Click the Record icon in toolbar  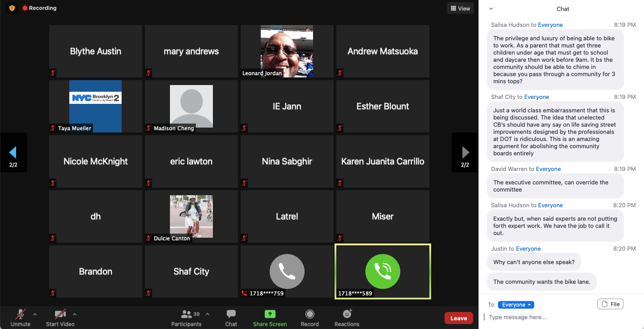pos(309,314)
